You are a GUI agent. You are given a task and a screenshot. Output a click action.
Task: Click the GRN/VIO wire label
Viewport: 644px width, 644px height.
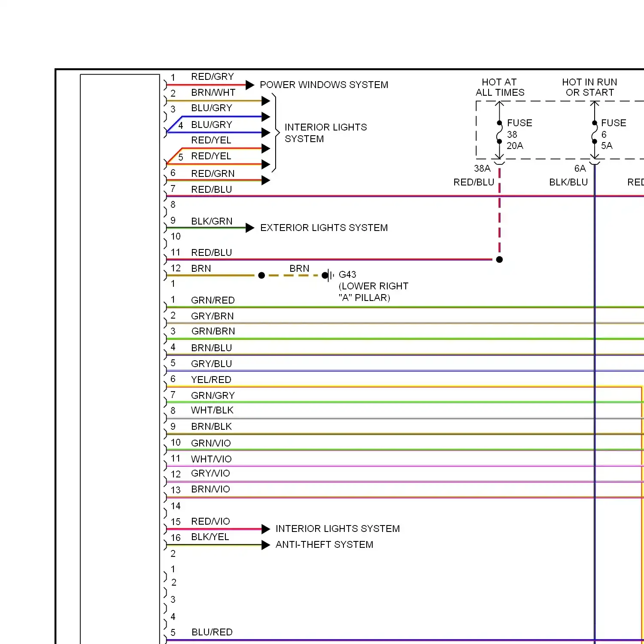point(211,443)
